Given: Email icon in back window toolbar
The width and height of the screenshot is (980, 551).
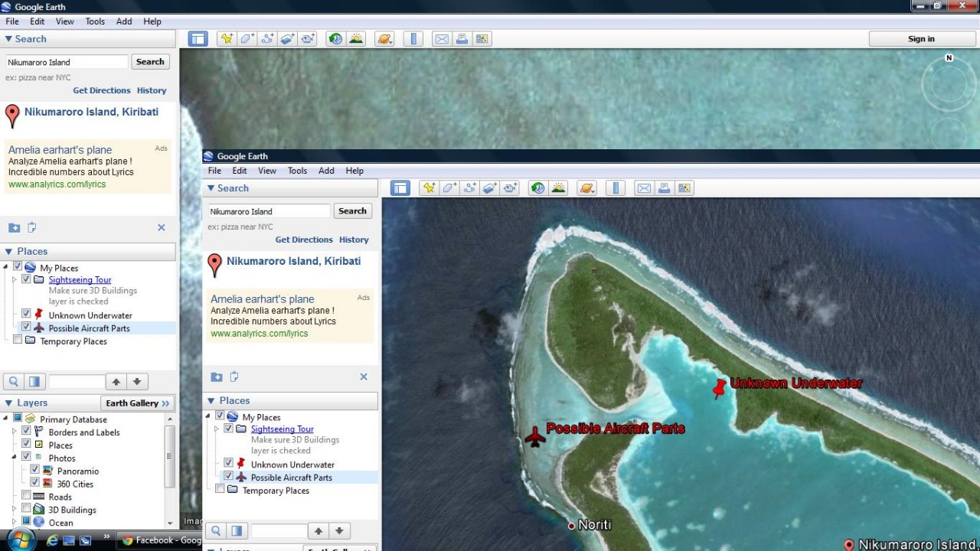Looking at the screenshot, I should (x=442, y=39).
